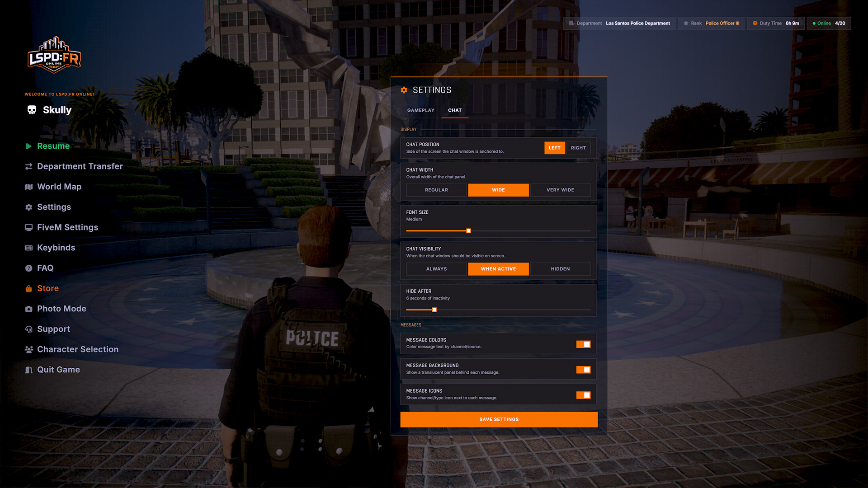The width and height of the screenshot is (868, 488).
Task: Click the Quit Game door icon
Action: 28,370
